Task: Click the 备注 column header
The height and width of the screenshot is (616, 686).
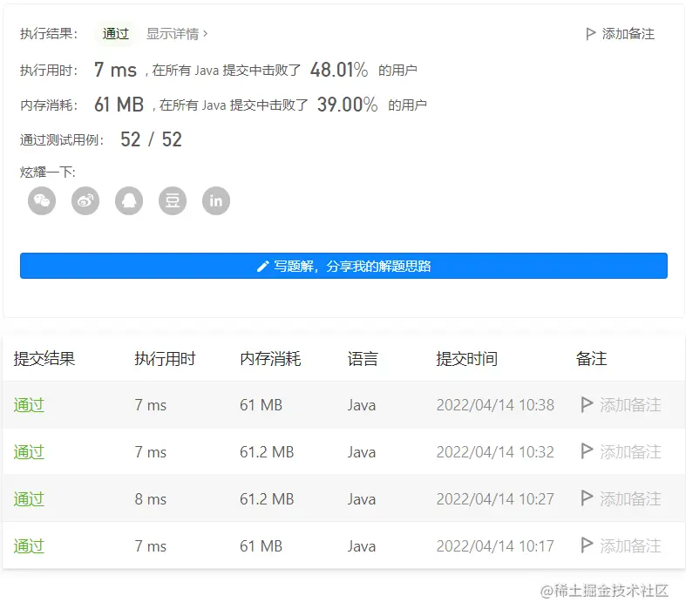Action: 591,358
